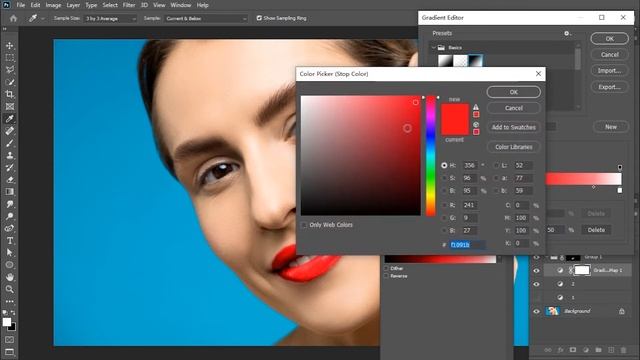
Task: Open the Edit Toolbar three-dots menu
Action: coord(9,302)
